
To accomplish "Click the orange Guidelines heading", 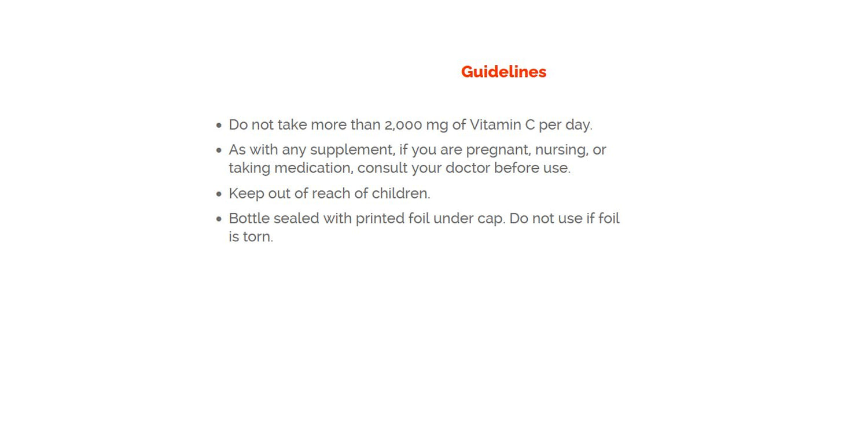I will click(503, 72).
